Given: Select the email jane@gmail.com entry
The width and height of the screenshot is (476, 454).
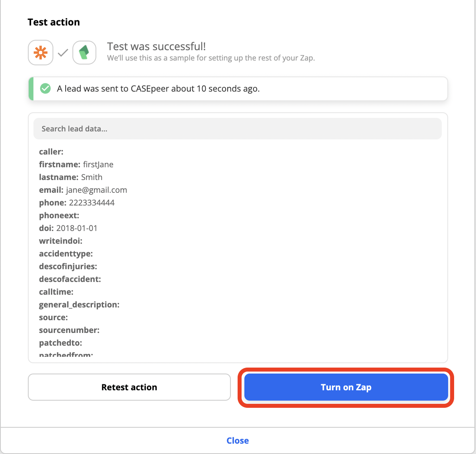Looking at the screenshot, I should 83,190.
